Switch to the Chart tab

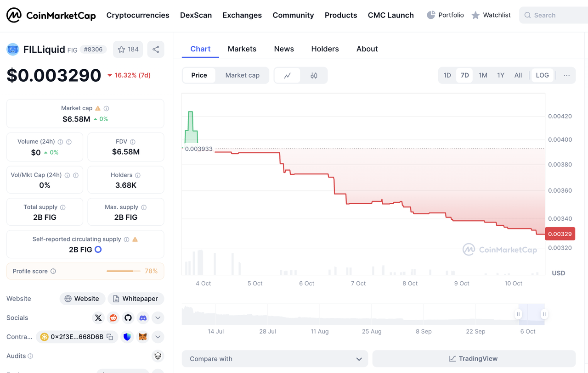pyautogui.click(x=201, y=49)
